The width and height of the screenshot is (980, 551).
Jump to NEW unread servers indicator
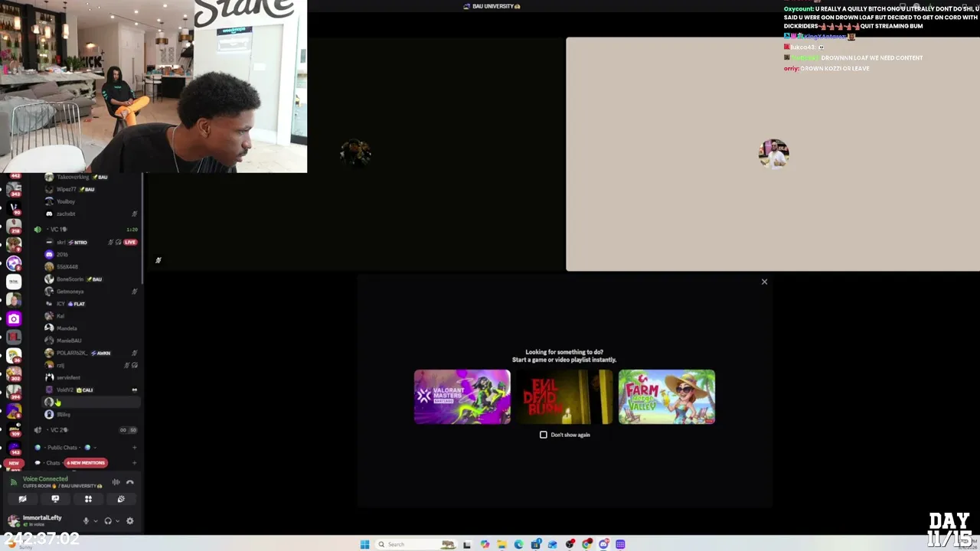click(13, 463)
